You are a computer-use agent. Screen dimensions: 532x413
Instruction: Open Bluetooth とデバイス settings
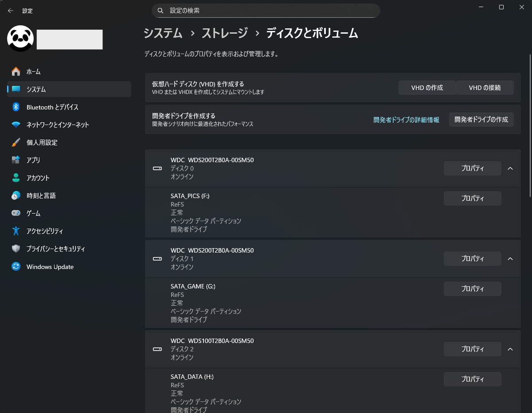tap(52, 107)
